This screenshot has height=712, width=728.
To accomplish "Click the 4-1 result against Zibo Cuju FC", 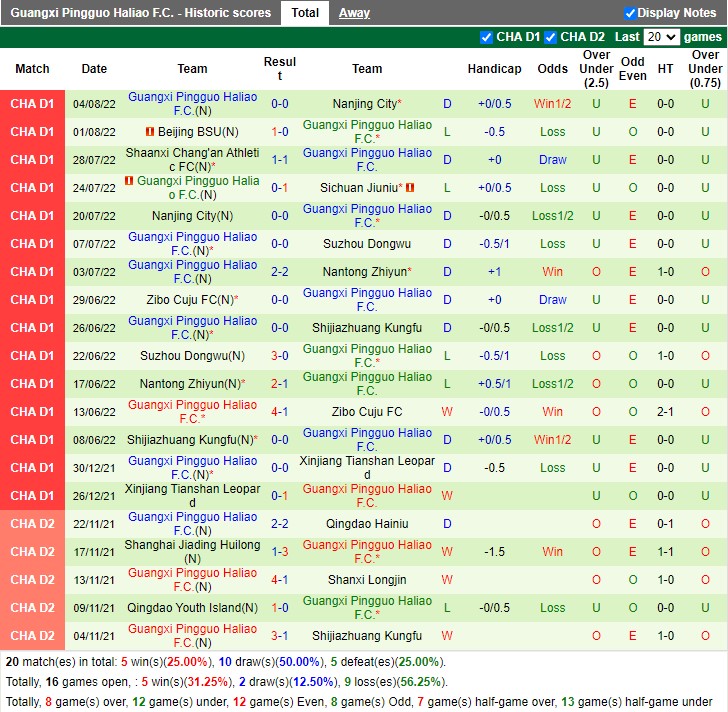I will 280,412.
